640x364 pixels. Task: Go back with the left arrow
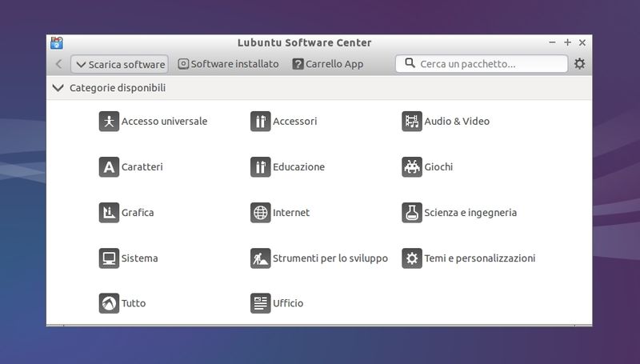[x=59, y=64]
